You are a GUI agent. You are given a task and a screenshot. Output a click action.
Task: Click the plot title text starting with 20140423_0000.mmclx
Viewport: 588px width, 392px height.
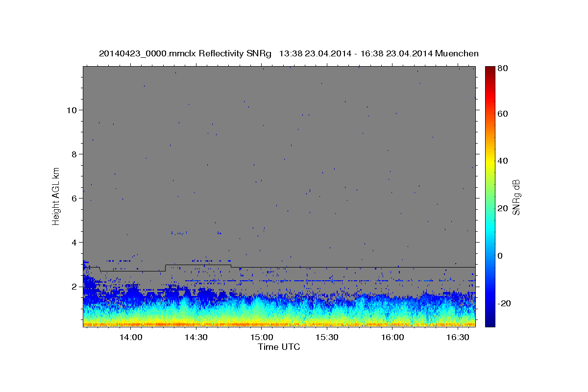coord(289,53)
